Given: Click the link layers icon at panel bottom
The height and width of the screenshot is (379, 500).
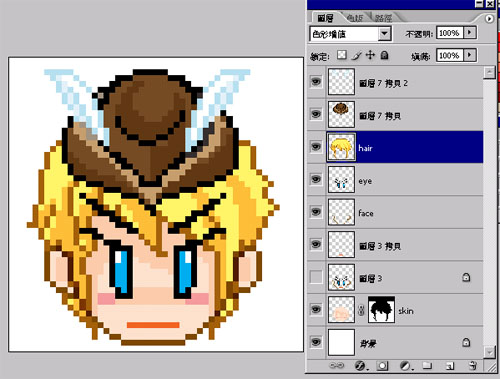Looking at the screenshot, I should click(337, 366).
